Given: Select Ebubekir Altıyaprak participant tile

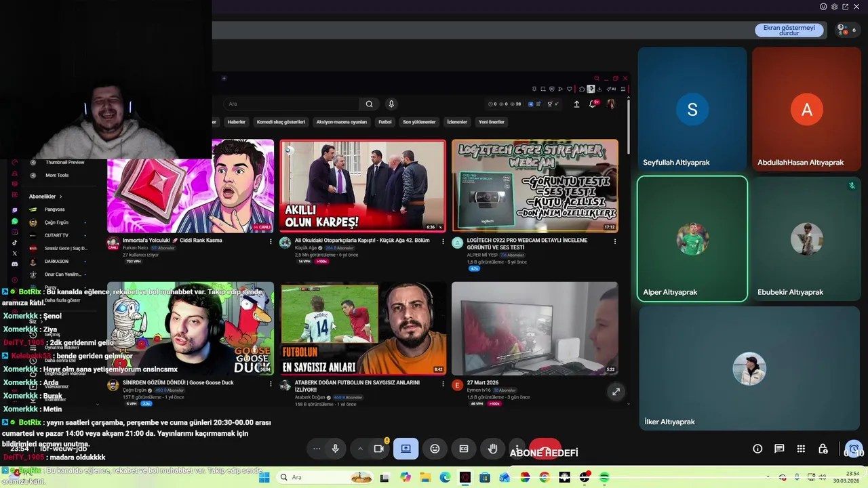Looking at the screenshot, I should pos(806,239).
